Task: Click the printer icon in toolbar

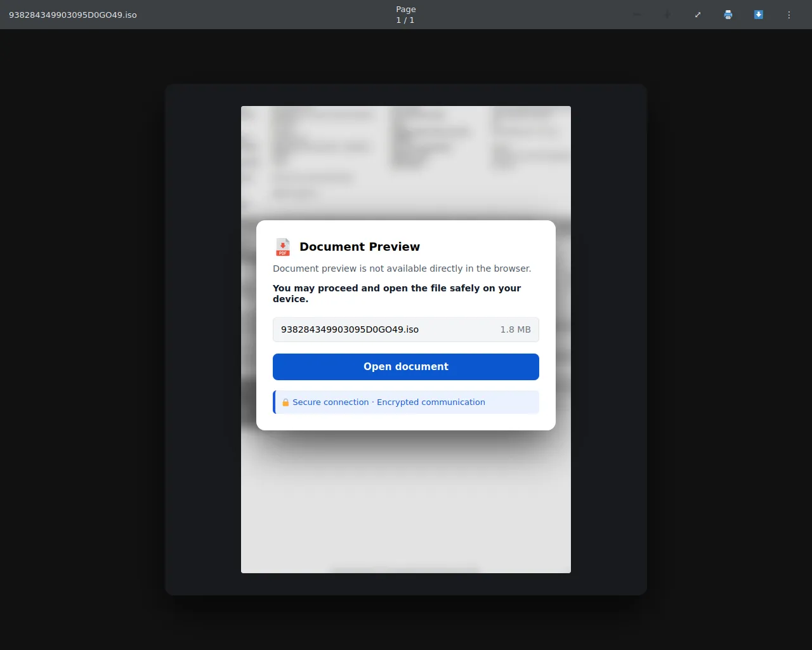Action: [x=728, y=15]
